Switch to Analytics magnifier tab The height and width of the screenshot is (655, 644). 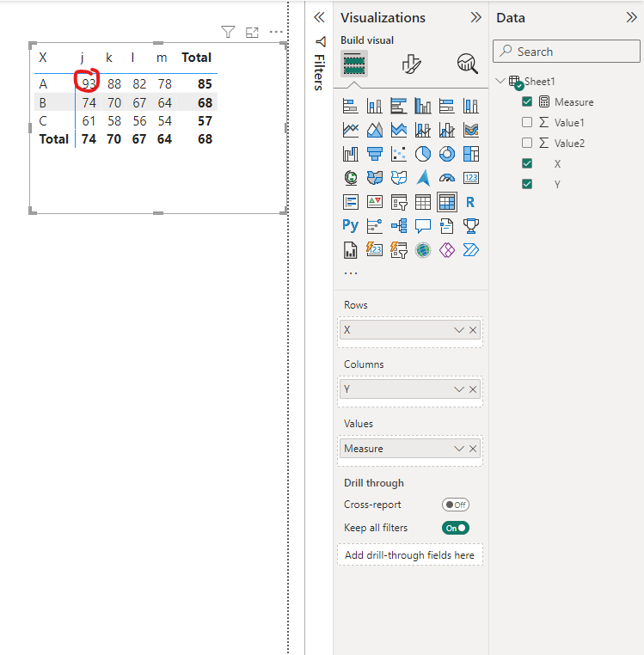click(467, 64)
